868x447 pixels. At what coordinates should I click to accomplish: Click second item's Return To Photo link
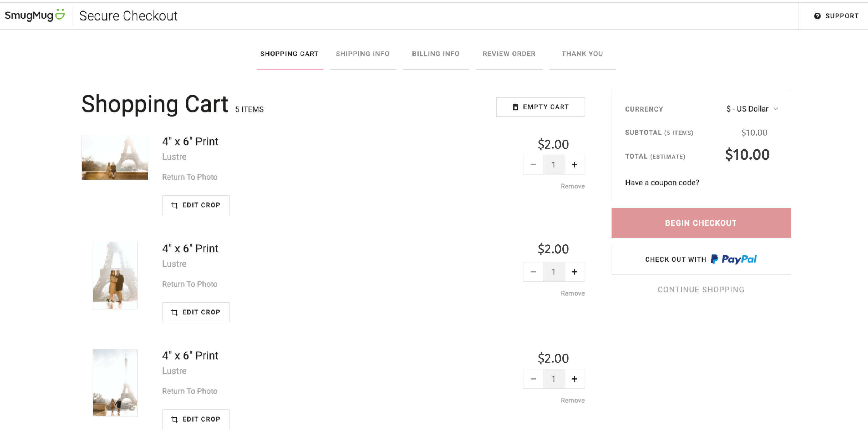(190, 284)
